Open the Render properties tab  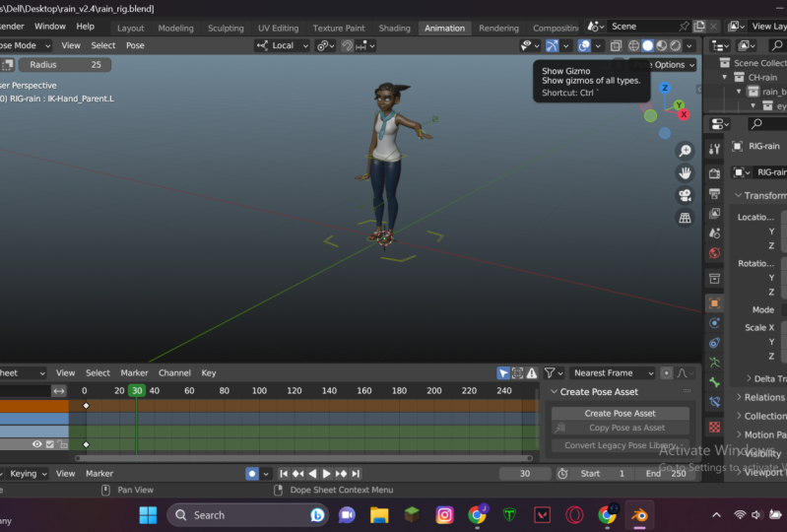[714, 173]
